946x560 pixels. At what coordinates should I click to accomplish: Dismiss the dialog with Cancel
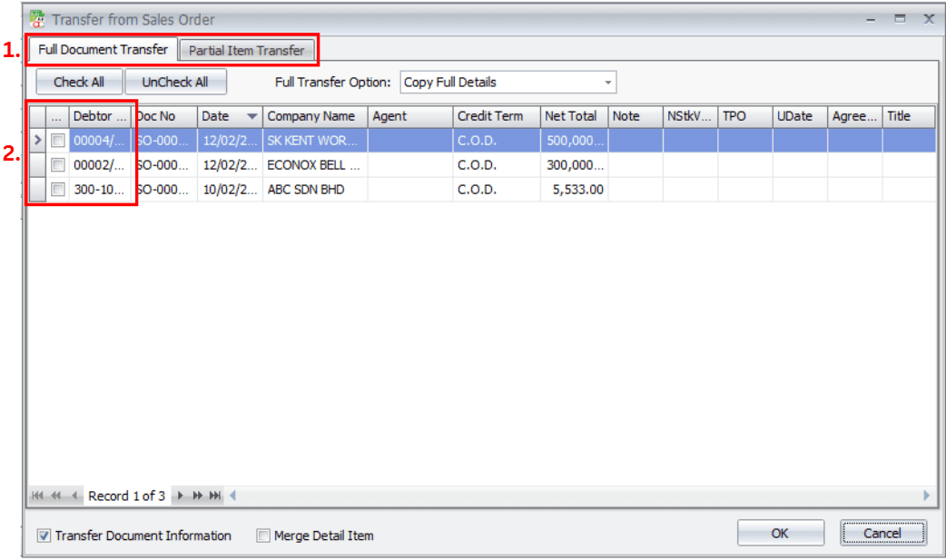(882, 533)
